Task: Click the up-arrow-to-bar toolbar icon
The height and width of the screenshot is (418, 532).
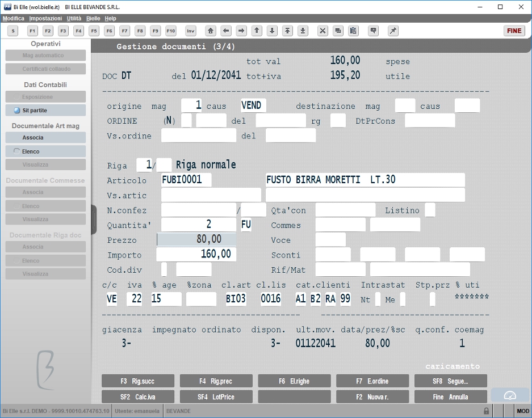Action: 287,31
